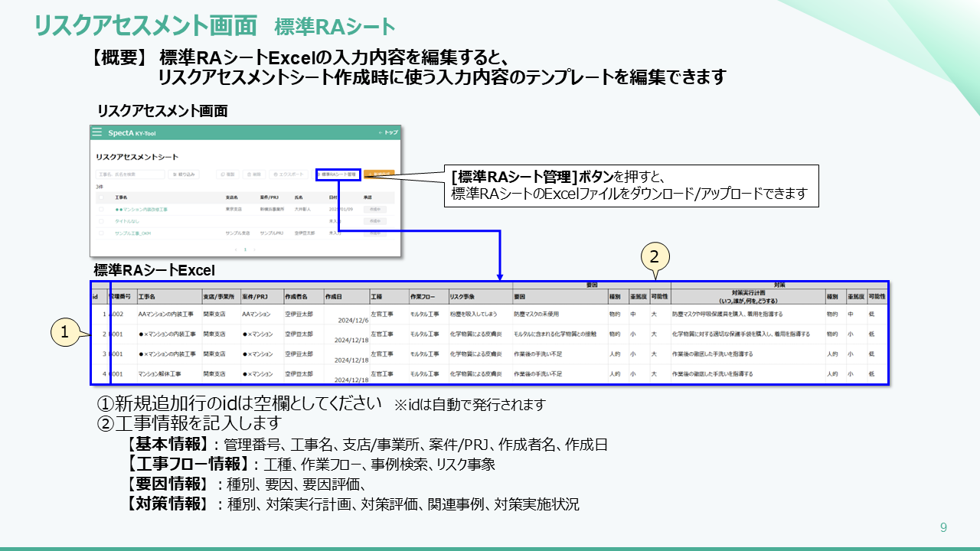Go to previous page with pagination arrow
Screen dimensions: 980x551
pyautogui.click(x=235, y=249)
